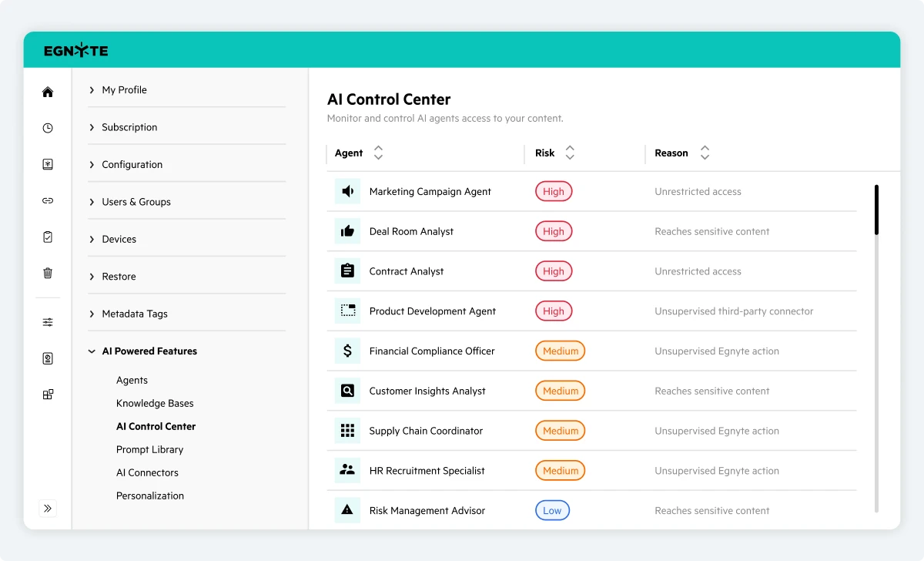Open Knowledge Bases settings page

pyautogui.click(x=155, y=403)
